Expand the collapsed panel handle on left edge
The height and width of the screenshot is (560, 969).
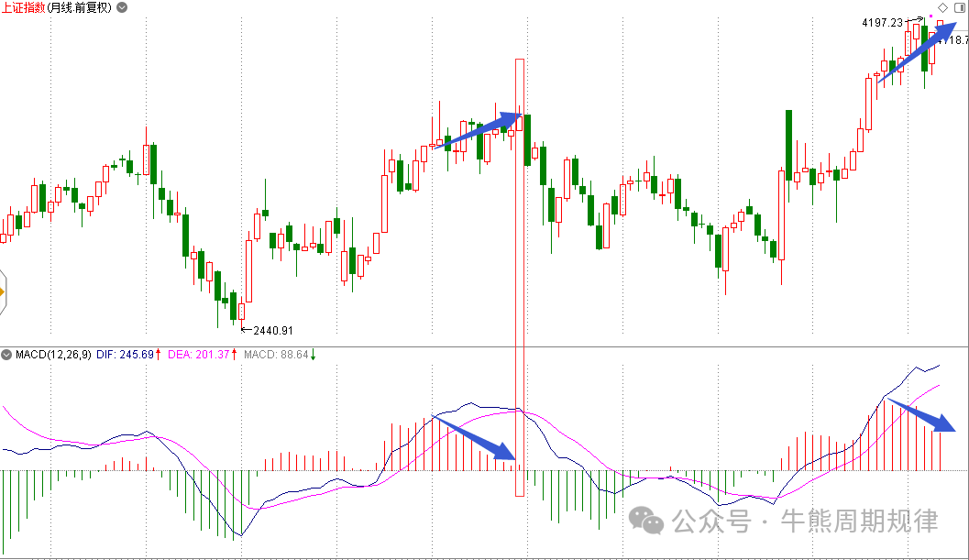(3, 291)
